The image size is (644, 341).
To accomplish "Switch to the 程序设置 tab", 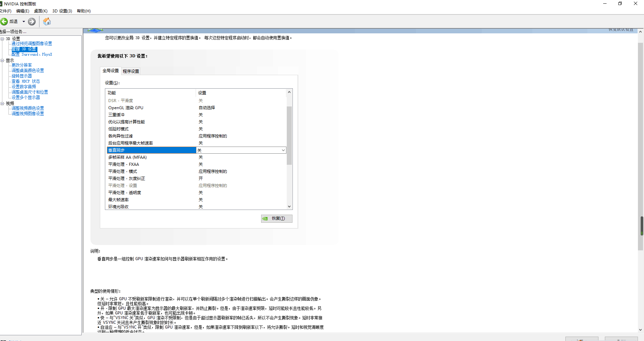I will pyautogui.click(x=131, y=71).
